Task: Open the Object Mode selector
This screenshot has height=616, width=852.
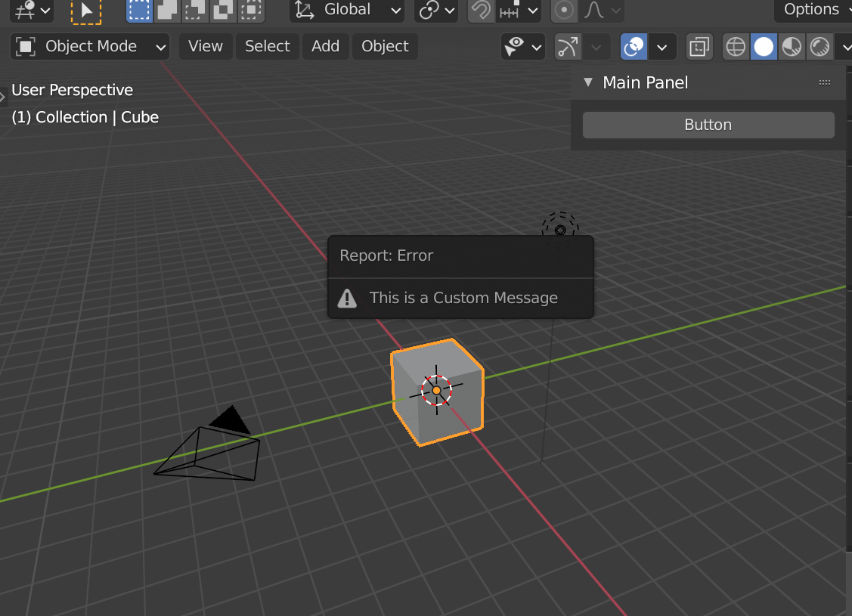Action: click(x=88, y=46)
